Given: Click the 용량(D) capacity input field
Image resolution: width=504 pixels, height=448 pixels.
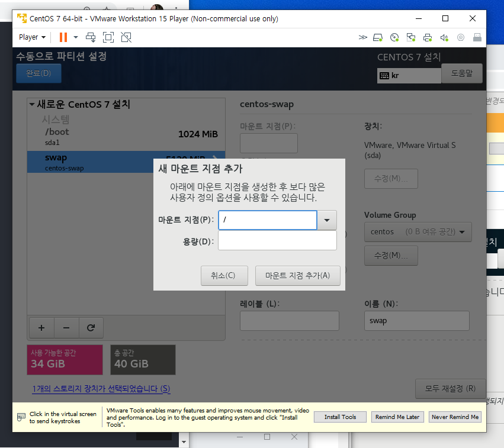Looking at the screenshot, I should pyautogui.click(x=277, y=240).
